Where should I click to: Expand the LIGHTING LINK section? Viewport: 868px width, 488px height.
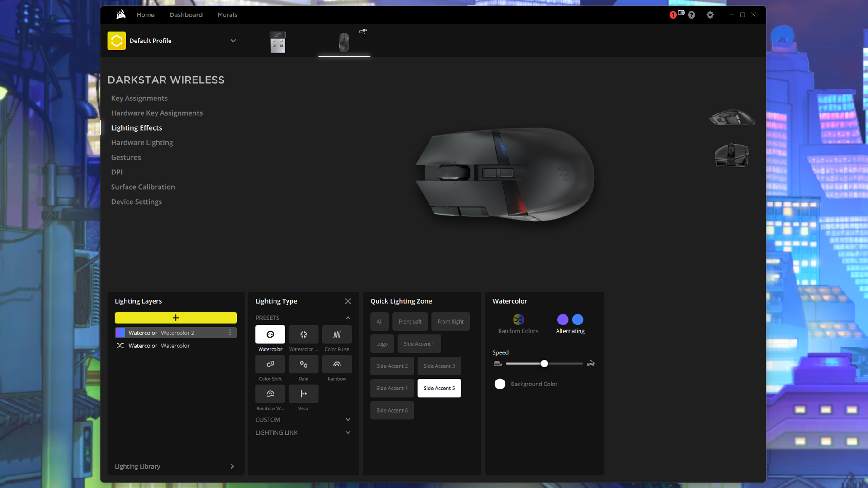click(348, 432)
